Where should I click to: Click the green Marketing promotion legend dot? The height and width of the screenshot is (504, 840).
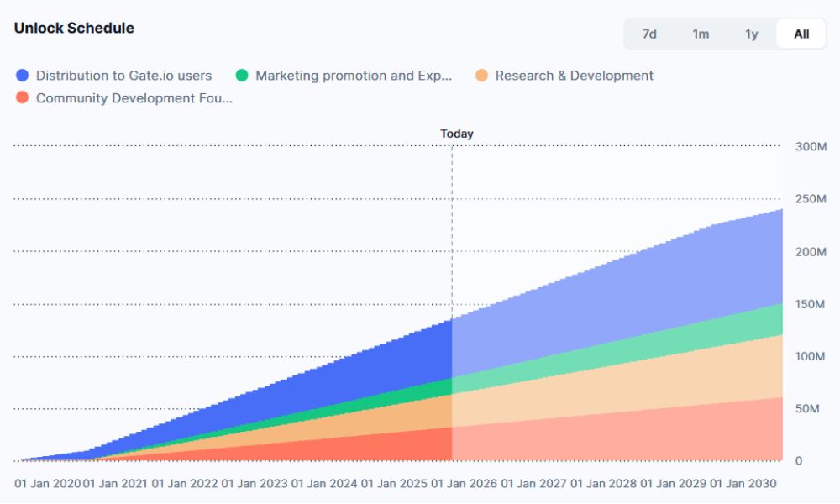(242, 76)
